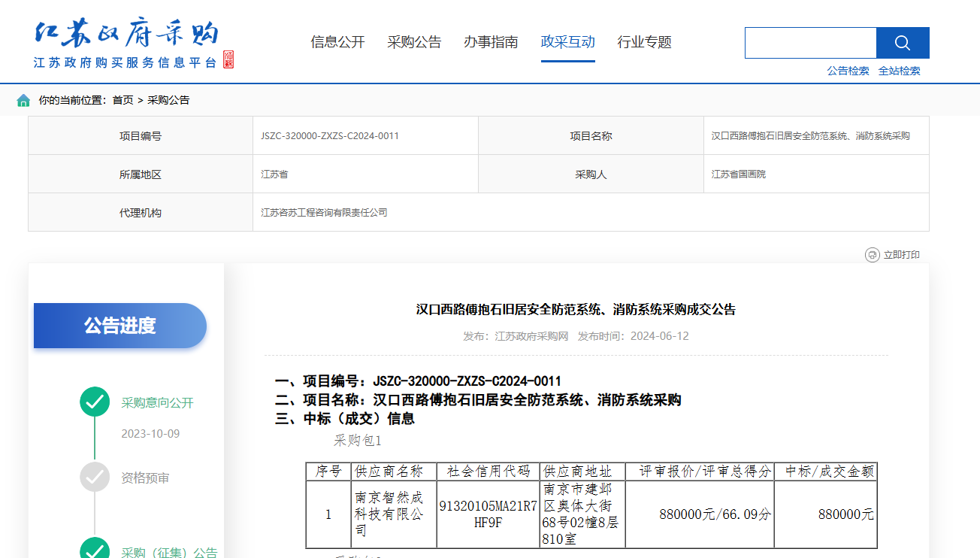
Task: Select the 政采互动 navigation tab
Action: pos(567,42)
